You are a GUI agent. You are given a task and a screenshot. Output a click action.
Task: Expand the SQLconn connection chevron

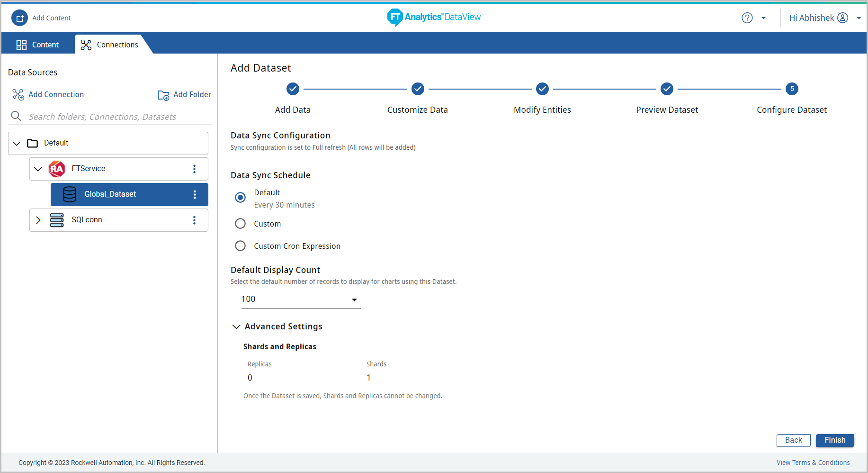click(x=38, y=220)
